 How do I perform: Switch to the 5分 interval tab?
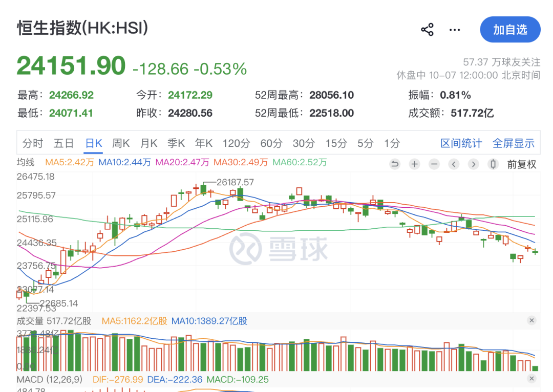tap(365, 143)
